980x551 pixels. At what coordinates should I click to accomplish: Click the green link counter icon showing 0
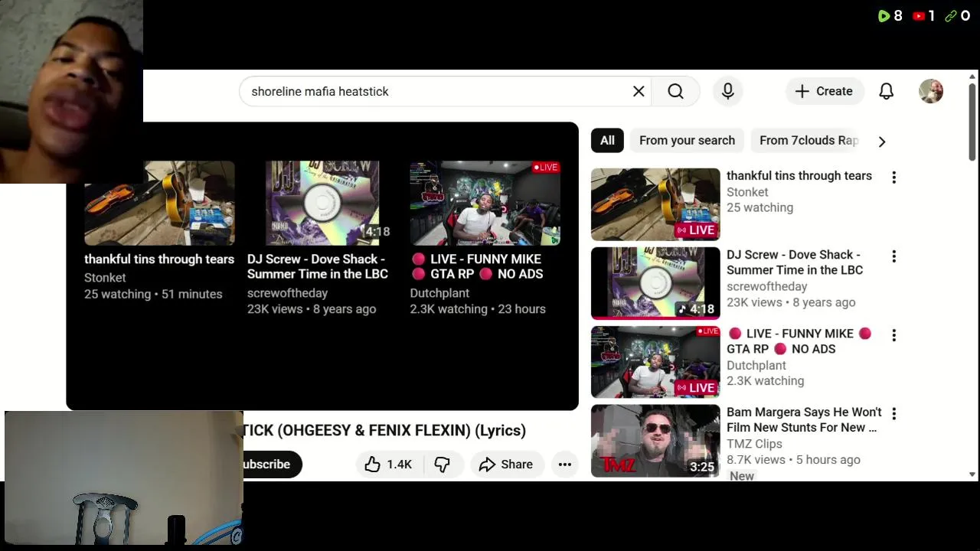(951, 15)
